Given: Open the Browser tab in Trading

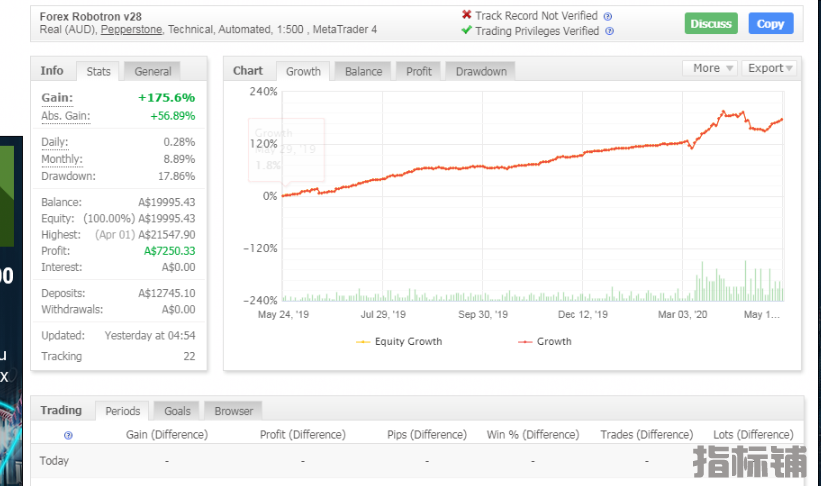Looking at the screenshot, I should click(x=234, y=411).
